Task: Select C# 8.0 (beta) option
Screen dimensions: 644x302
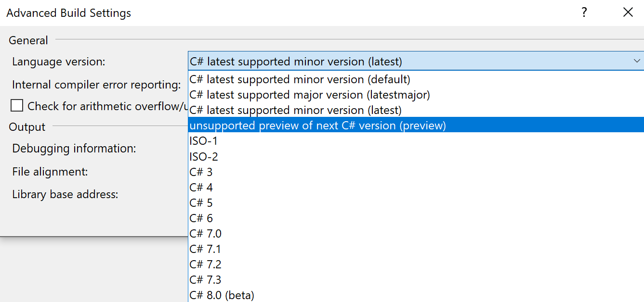Action: (x=222, y=295)
